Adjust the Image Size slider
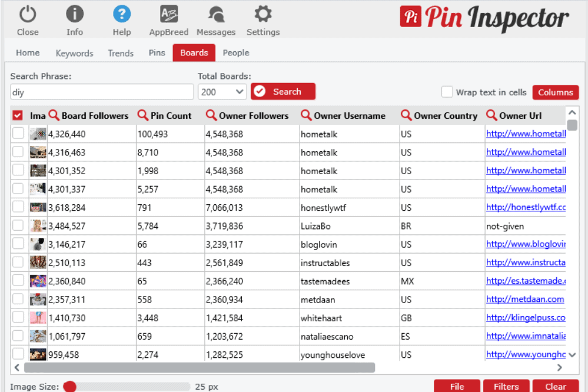Screen dimensions: 588x392 point(70,387)
